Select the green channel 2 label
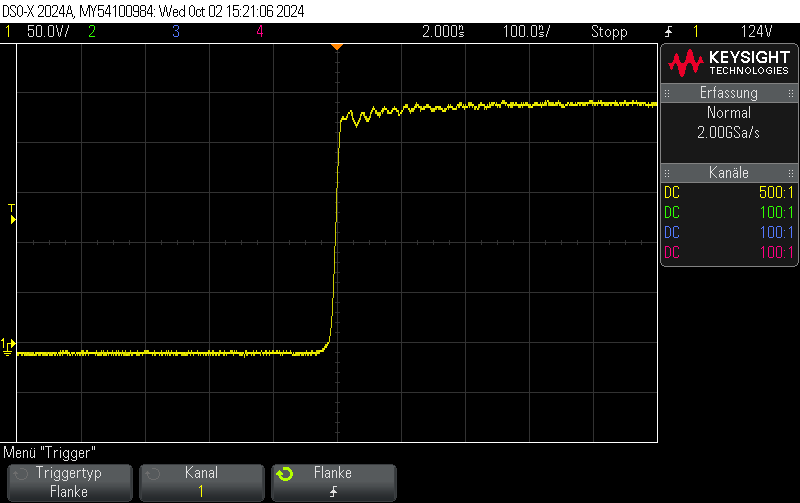This screenshot has width=800, height=503. pos(92,32)
